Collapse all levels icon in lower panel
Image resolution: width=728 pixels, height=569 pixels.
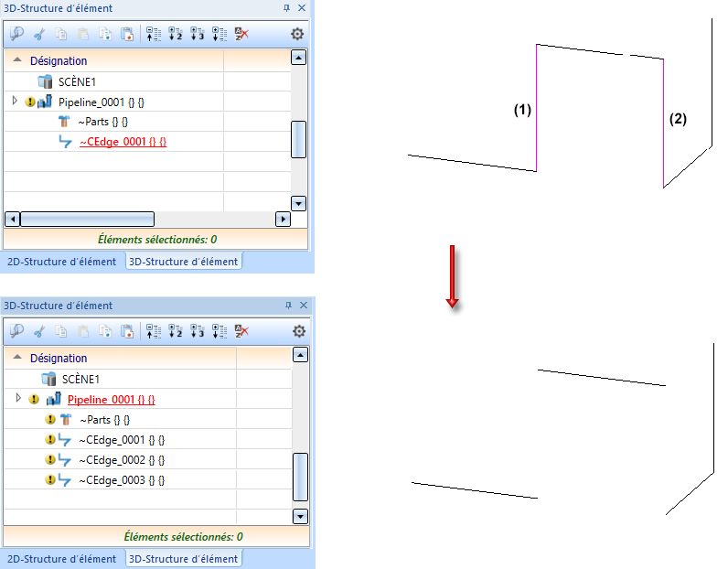[154, 331]
